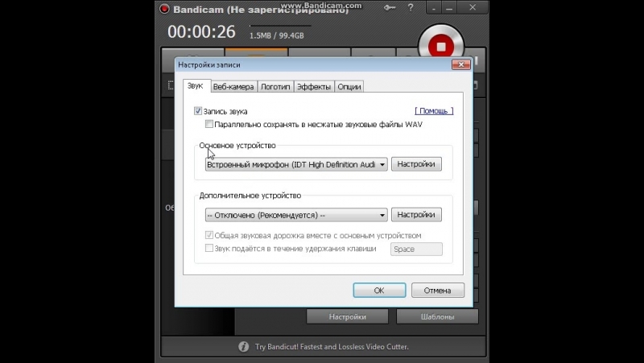644x363 pixels.
Task: Click the info icon beside Try Bandicut
Action: point(244,347)
